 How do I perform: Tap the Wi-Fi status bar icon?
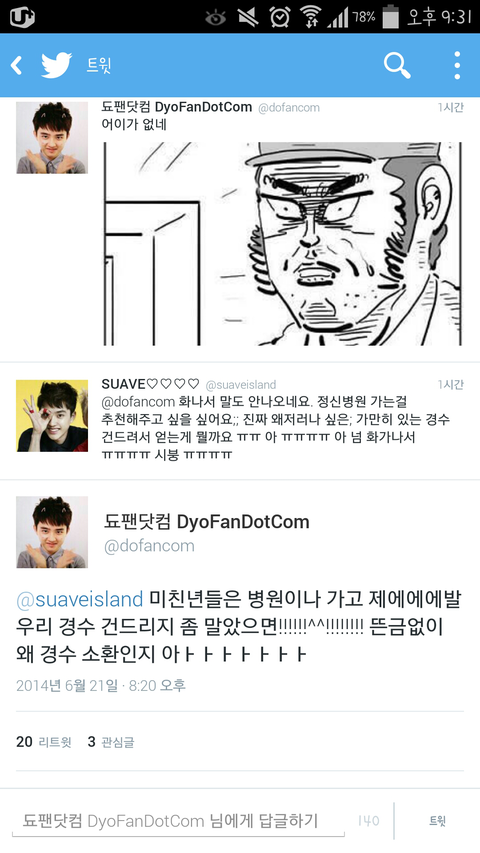pyautogui.click(x=310, y=17)
